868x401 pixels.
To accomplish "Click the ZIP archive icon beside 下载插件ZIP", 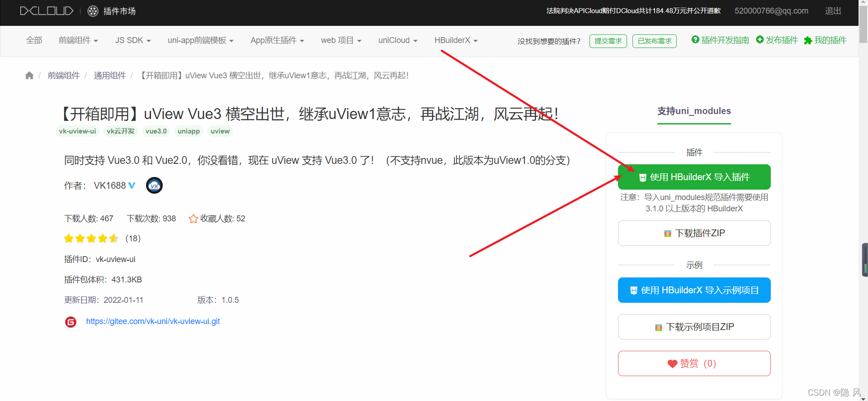I will (x=667, y=234).
